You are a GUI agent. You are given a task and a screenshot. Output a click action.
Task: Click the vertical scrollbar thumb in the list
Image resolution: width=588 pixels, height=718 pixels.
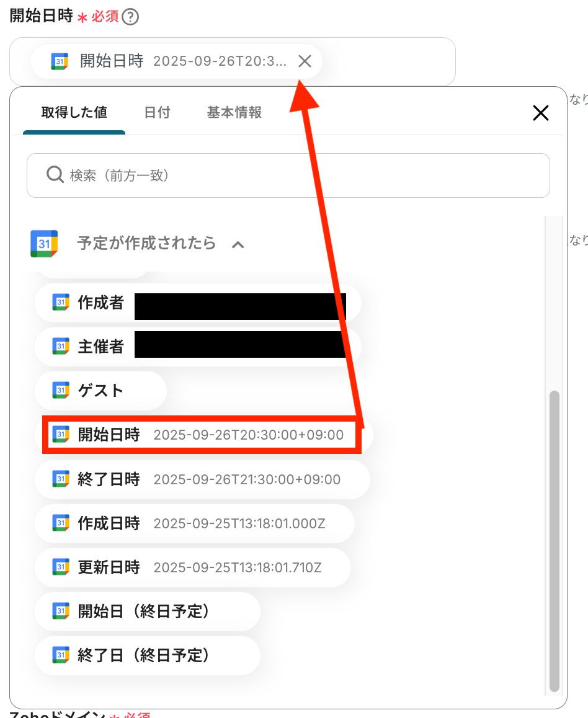coord(554,541)
